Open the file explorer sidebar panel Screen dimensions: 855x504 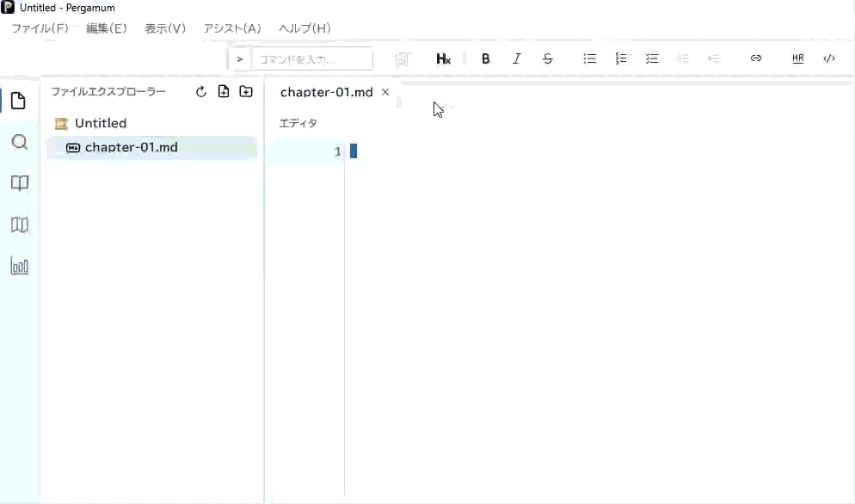pos(19,101)
